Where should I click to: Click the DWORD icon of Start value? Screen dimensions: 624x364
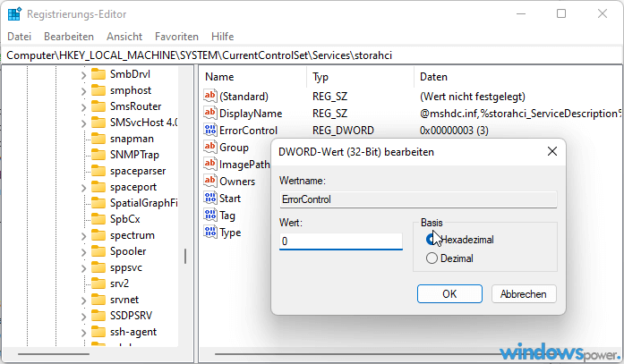click(x=210, y=198)
